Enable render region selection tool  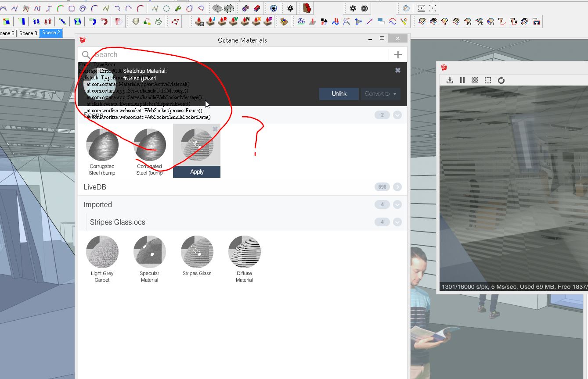point(488,80)
